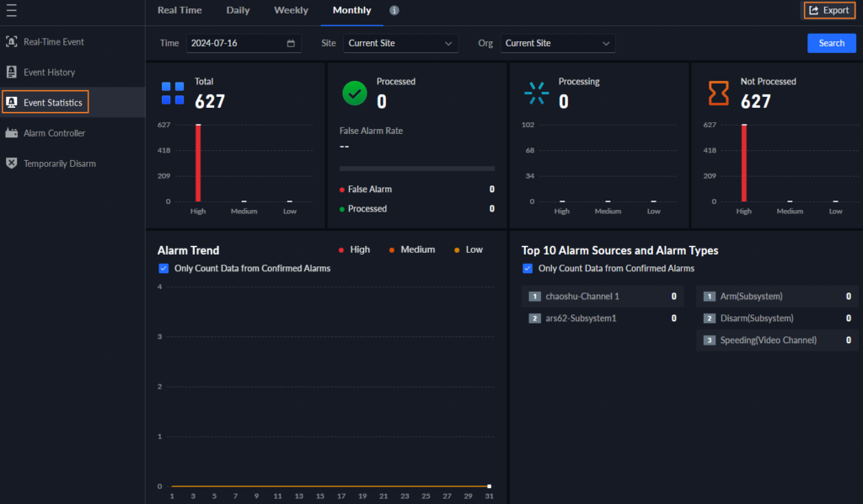
Task: Click the Temporarily Disarm shield icon
Action: [12, 164]
